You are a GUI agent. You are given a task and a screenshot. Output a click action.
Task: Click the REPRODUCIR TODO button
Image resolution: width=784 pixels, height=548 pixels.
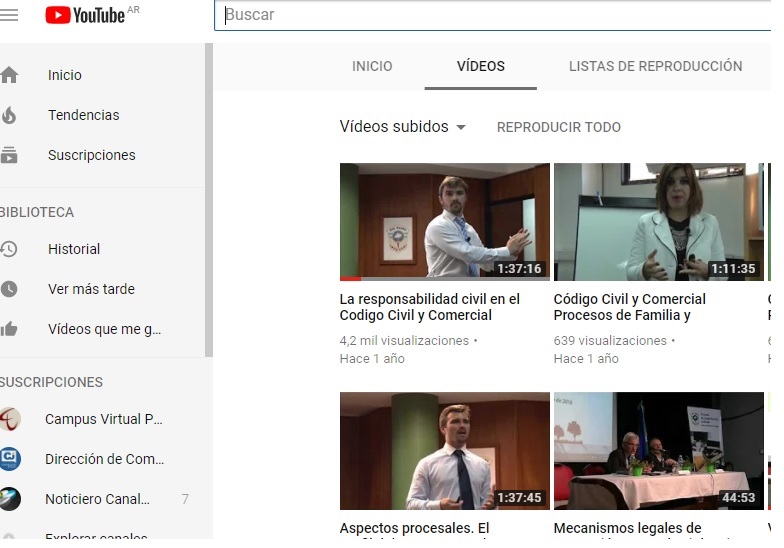[x=558, y=127]
